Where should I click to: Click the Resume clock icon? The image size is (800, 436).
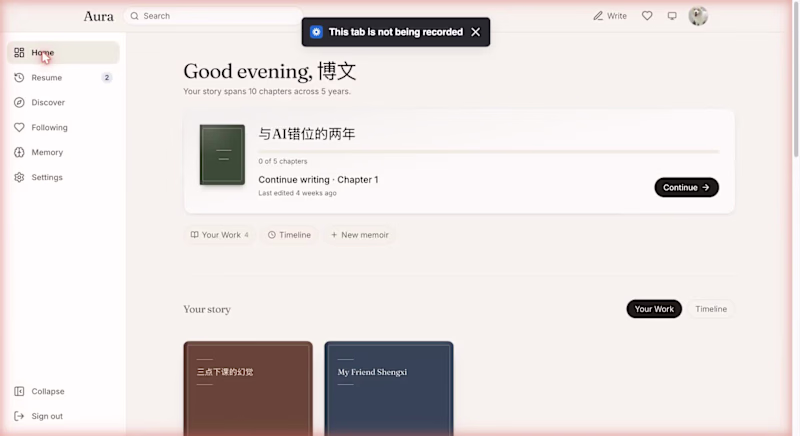pos(19,78)
